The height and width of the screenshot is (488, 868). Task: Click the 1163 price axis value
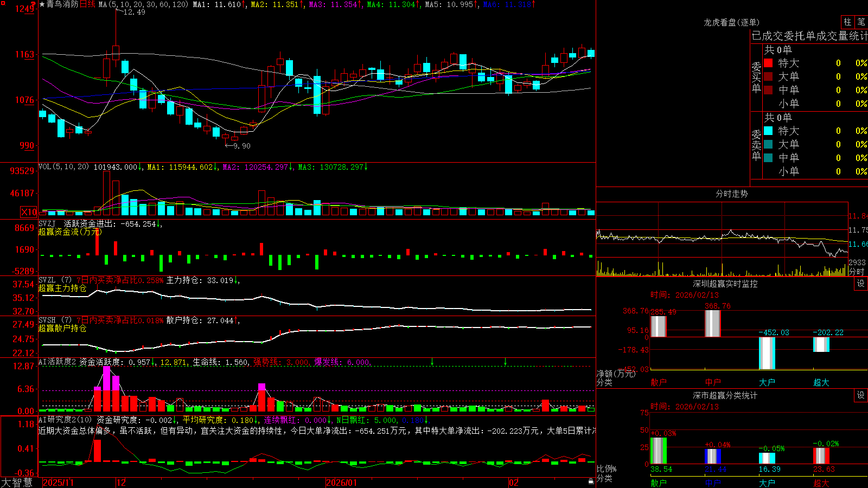[x=24, y=54]
